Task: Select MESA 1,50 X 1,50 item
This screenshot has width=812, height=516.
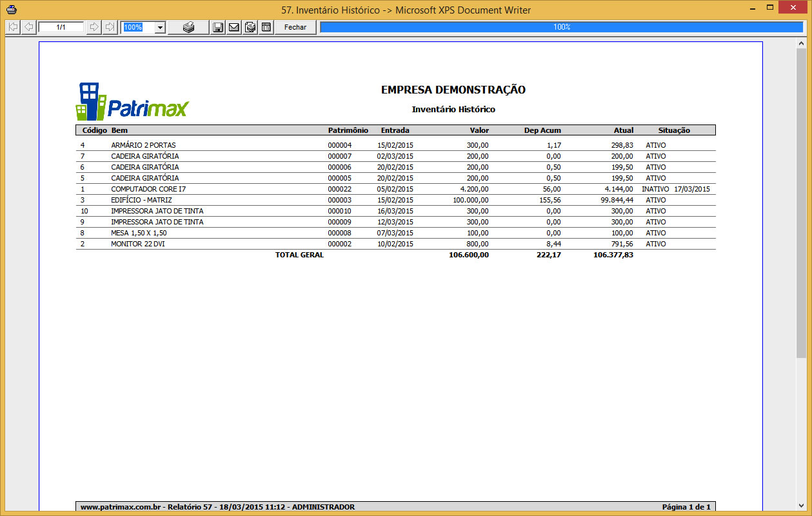Action: [x=139, y=233]
